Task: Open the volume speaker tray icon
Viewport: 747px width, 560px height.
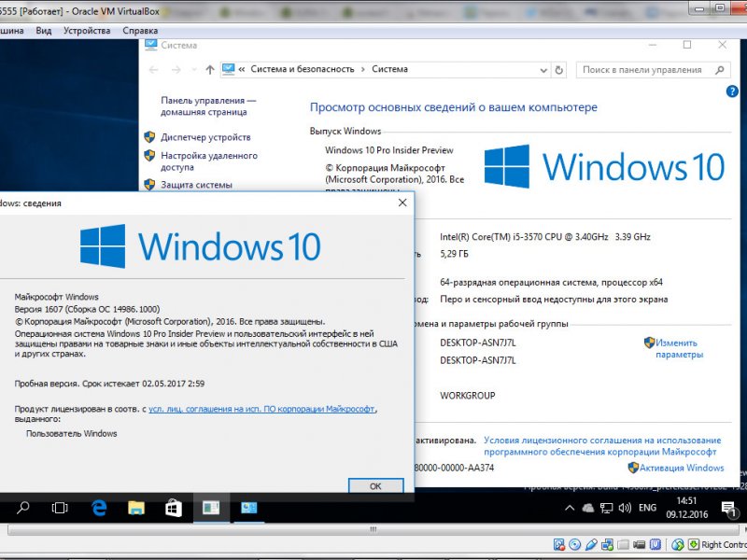Action: pyautogui.click(x=624, y=508)
